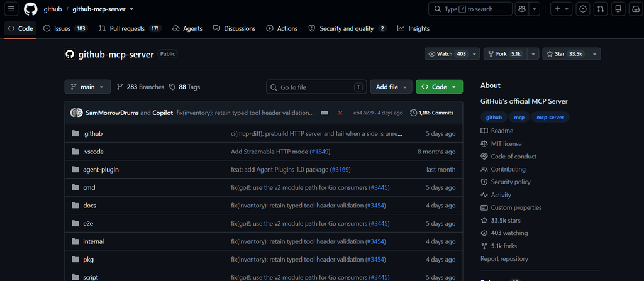
Task: Switch to the Pull requests tab
Action: 130,28
